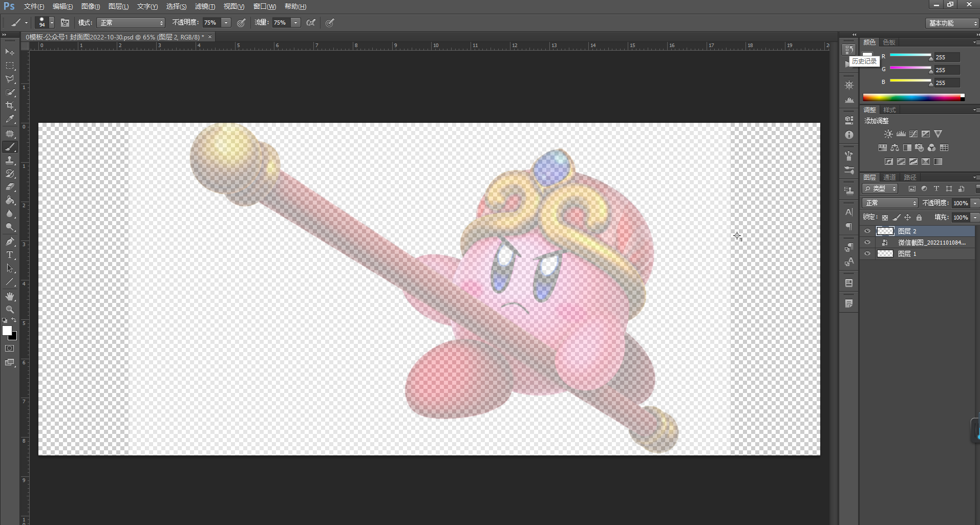Hide the 微信截图 layer
This screenshot has width=980, height=525.
click(x=867, y=243)
